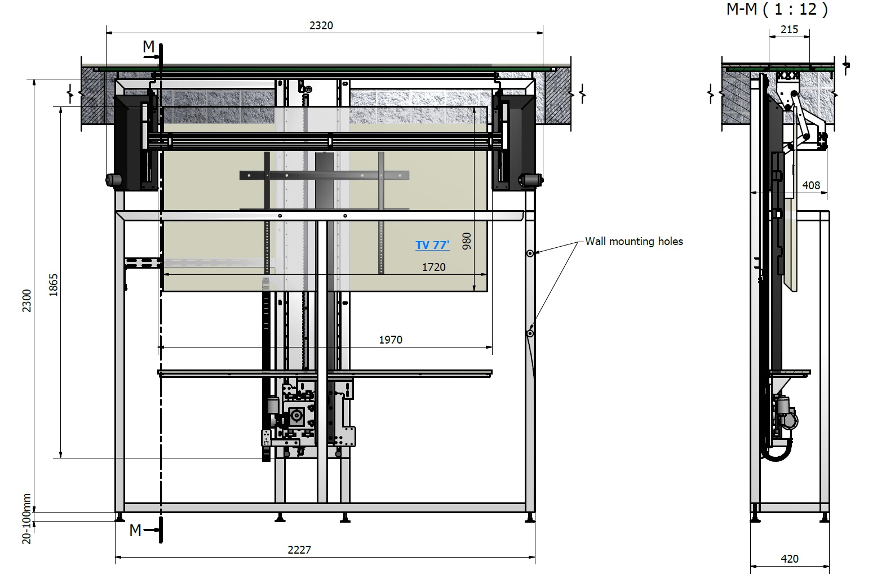The image size is (877, 588).
Task: Select the 2320 overall width dimension
Action: point(321,25)
